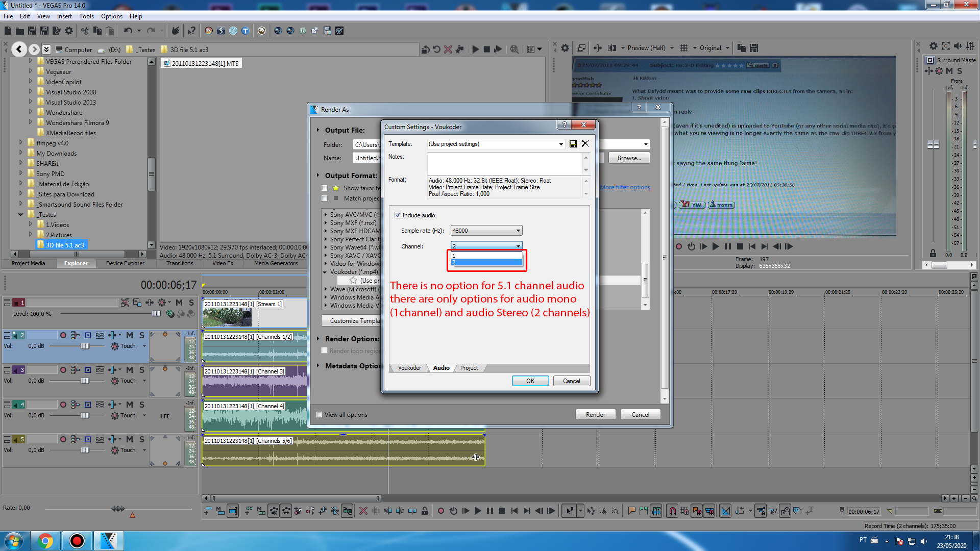The image size is (980, 551).
Task: Open the File menu
Action: [8, 16]
